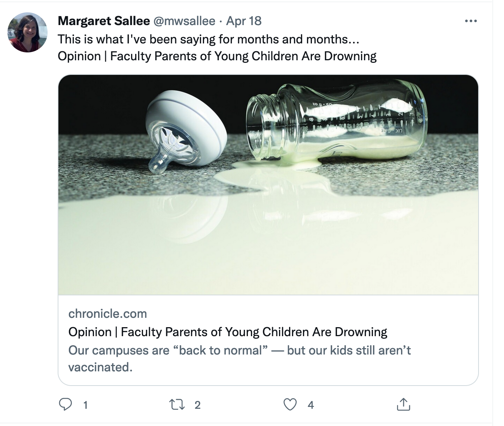Open the three-dot more options menu
This screenshot has width=504, height=426.
[471, 21]
